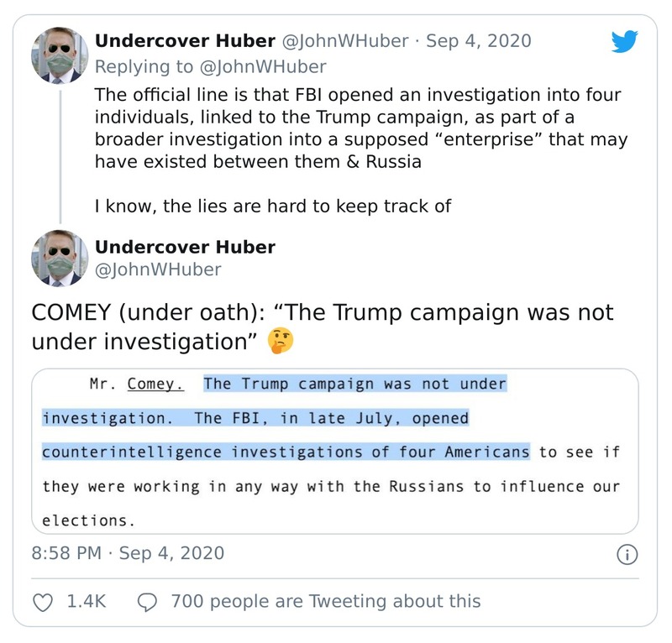Click the 1.4K likes count
This screenshot has height=643, width=672.
point(87,601)
